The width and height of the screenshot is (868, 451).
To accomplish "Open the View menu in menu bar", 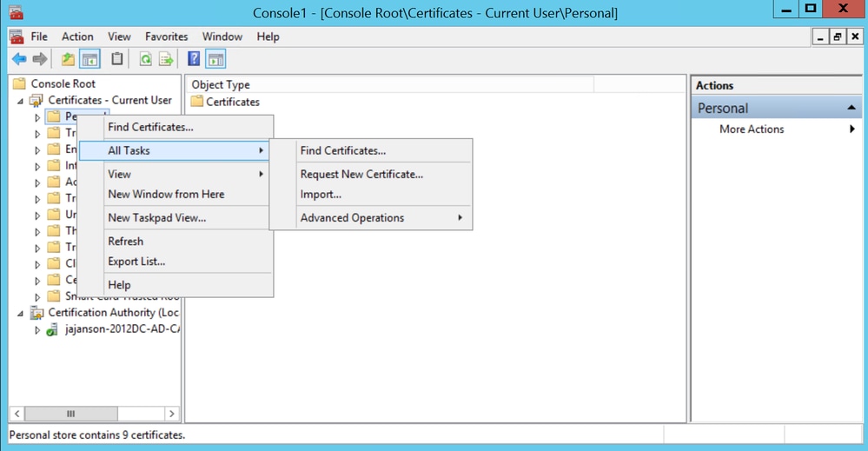I will pos(119,36).
